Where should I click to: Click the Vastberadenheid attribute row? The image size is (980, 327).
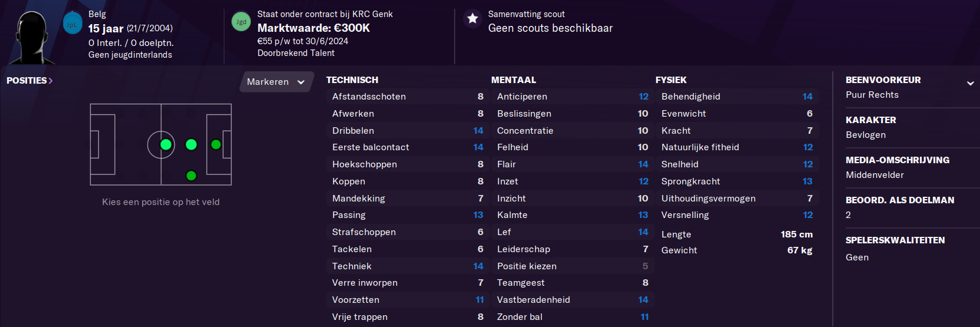click(572, 300)
